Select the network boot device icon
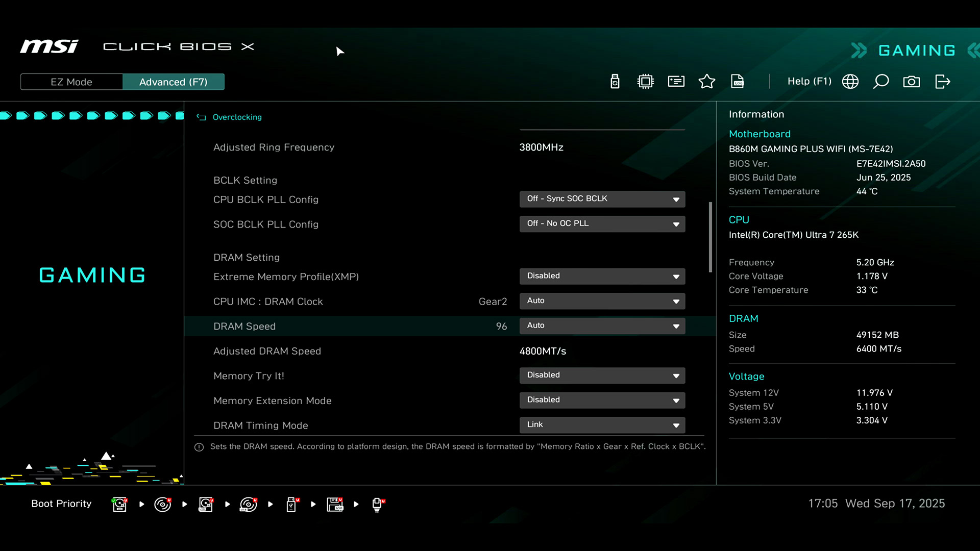 click(378, 504)
